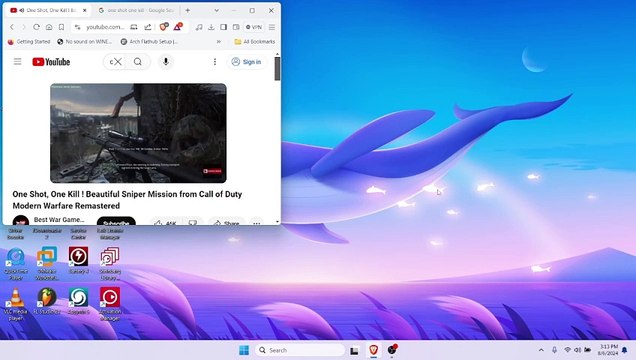Expand the tab search dropdown chevron
This screenshot has width=636, height=360.
[217, 11]
